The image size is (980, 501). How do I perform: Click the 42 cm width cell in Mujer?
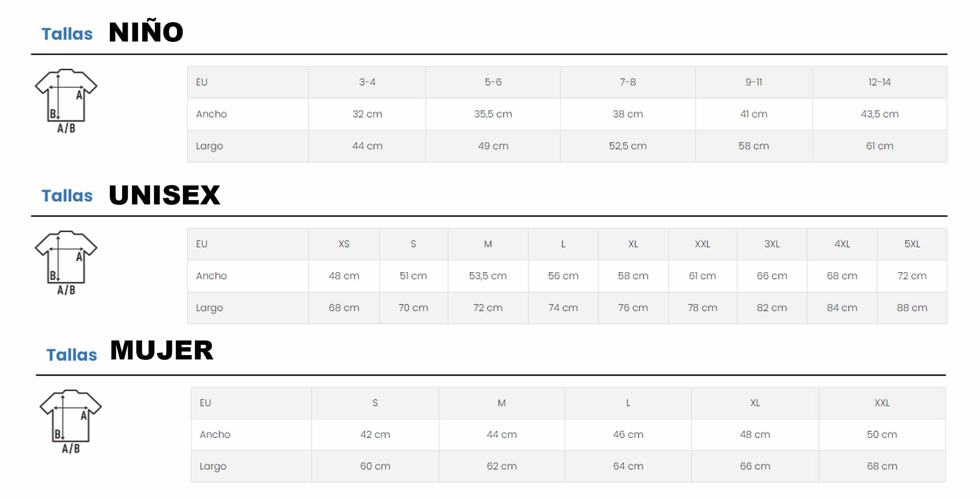(x=375, y=435)
